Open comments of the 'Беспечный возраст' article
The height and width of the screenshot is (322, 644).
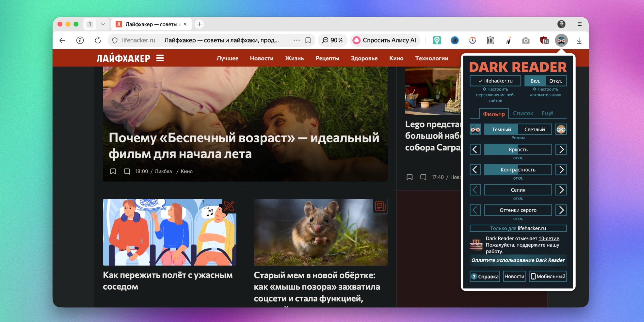click(127, 171)
